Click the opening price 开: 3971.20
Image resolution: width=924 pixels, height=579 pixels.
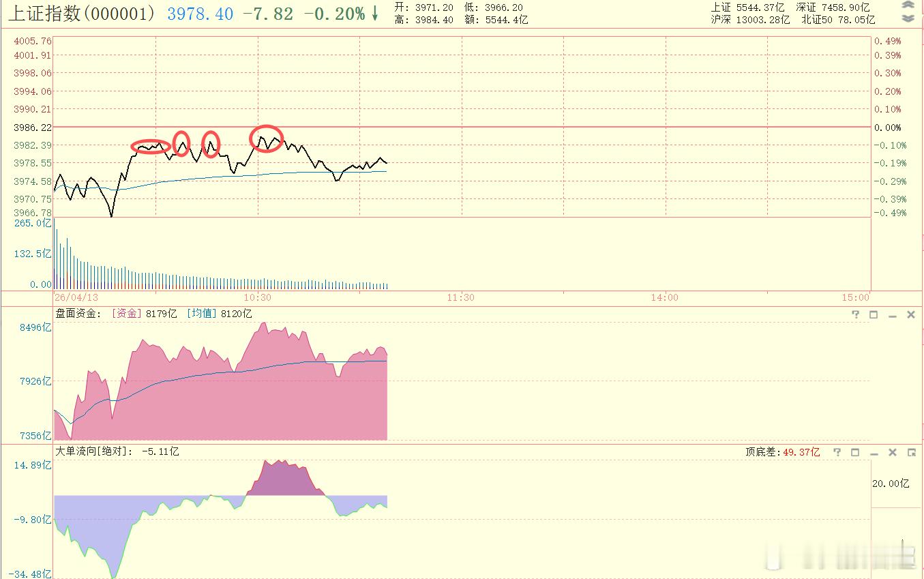pos(423,7)
